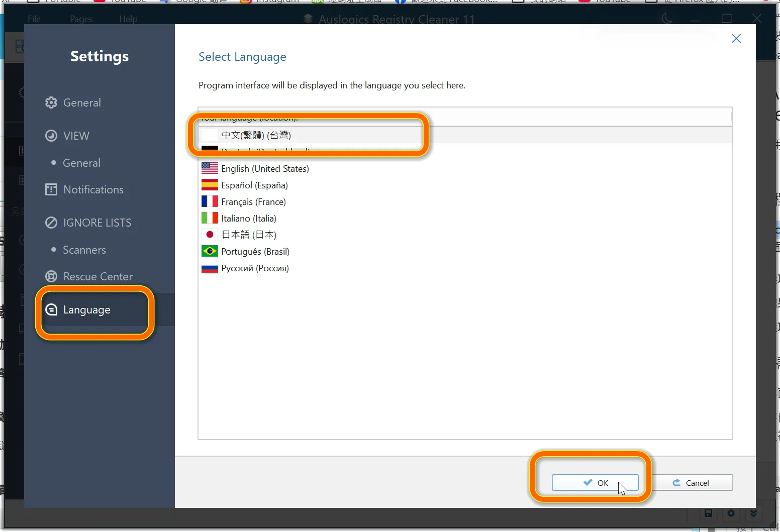This screenshot has width=780, height=532.
Task: Open File menu in Registry Cleaner window
Action: (34, 19)
